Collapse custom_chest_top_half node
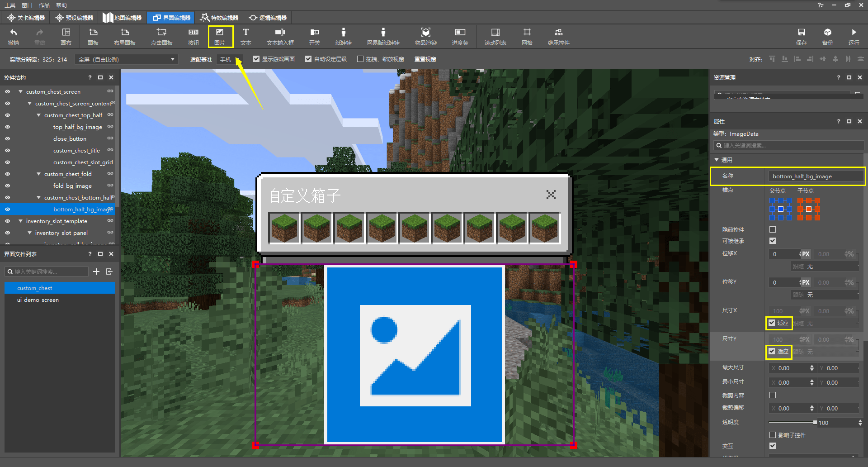Image resolution: width=868 pixels, height=467 pixels. (38, 115)
